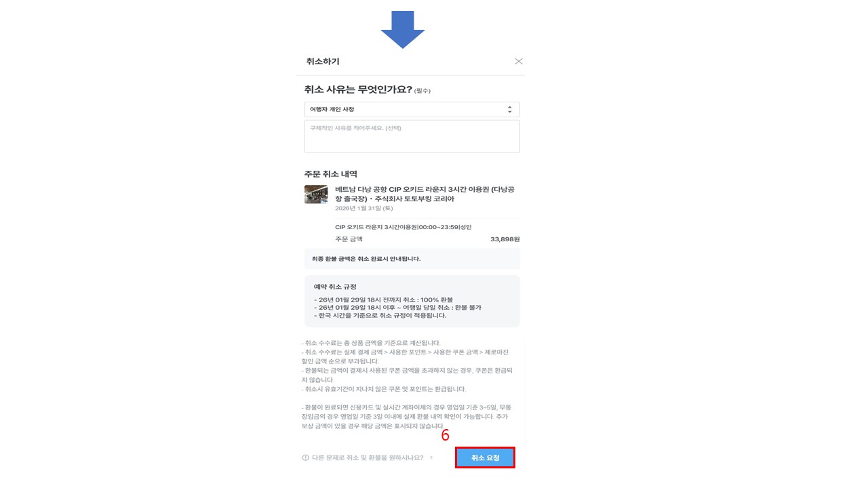
Task: Click the red step number 6 marker
Action: coord(445,436)
